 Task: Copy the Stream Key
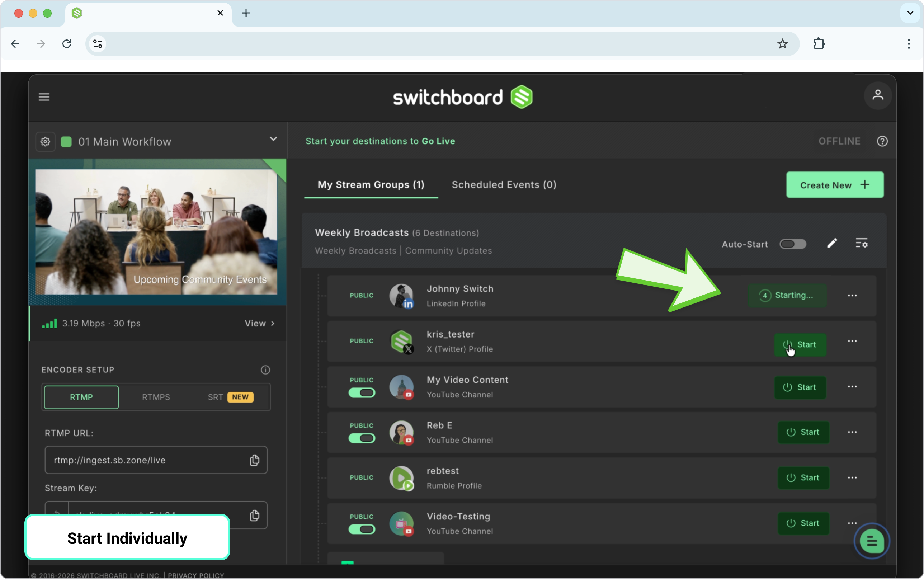point(255,516)
